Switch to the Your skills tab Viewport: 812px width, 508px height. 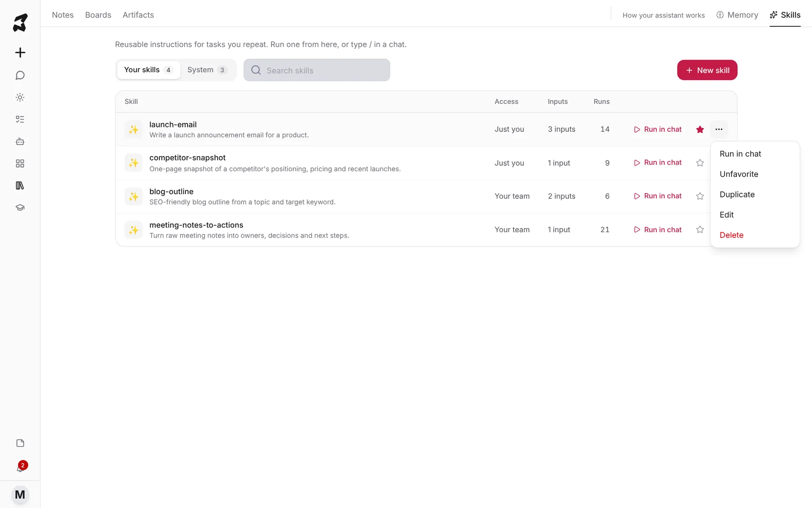tap(148, 70)
